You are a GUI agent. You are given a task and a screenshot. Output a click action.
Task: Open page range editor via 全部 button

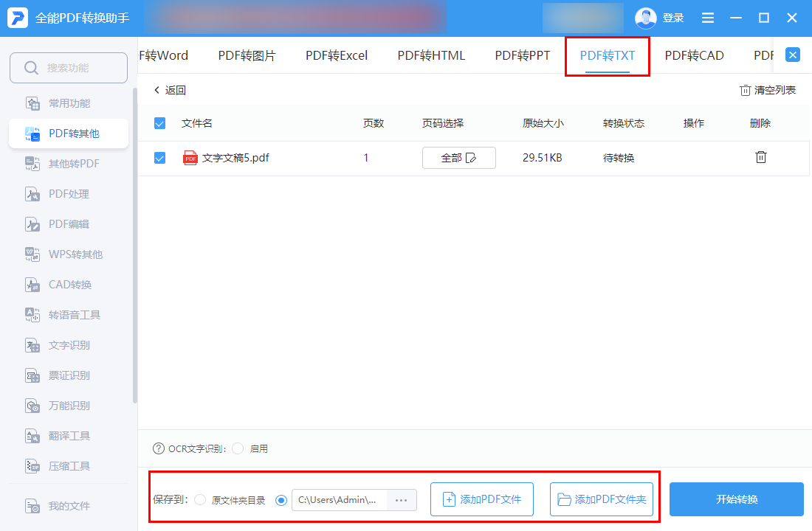point(458,158)
